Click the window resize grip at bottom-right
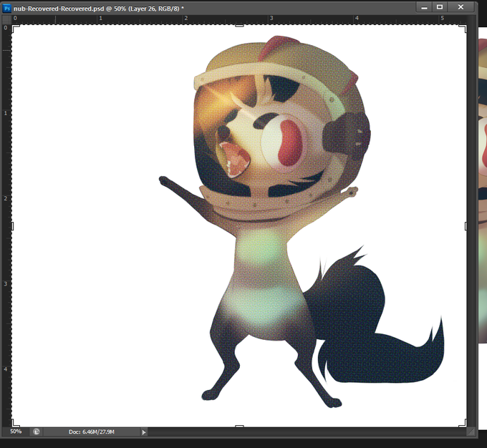Screen dimensions: 487x448 pyautogui.click(x=471, y=432)
